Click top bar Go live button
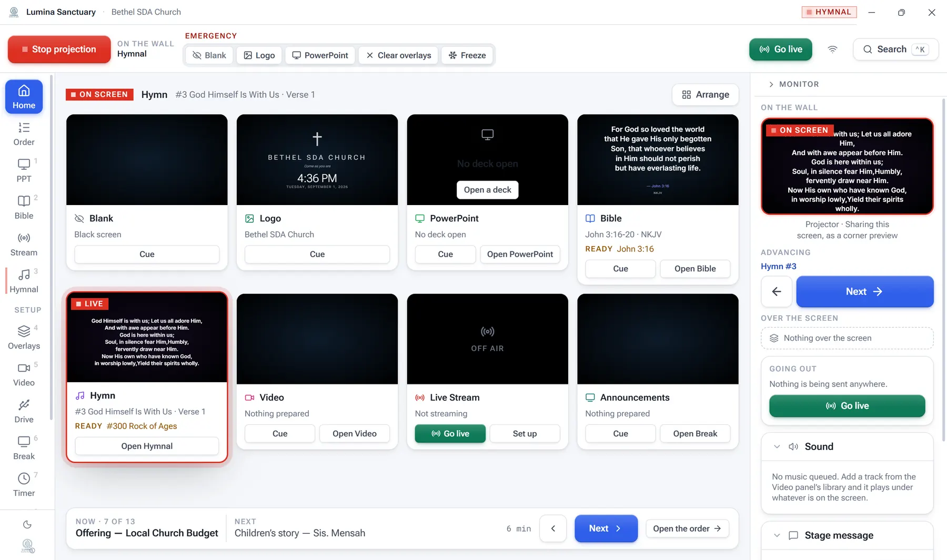This screenshot has height=560, width=947. [781, 49]
